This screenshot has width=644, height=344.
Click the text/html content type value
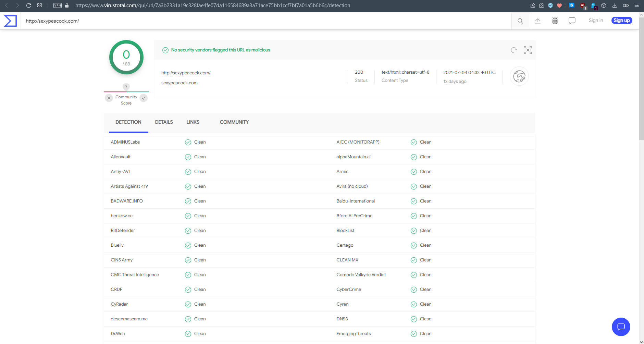tap(406, 72)
